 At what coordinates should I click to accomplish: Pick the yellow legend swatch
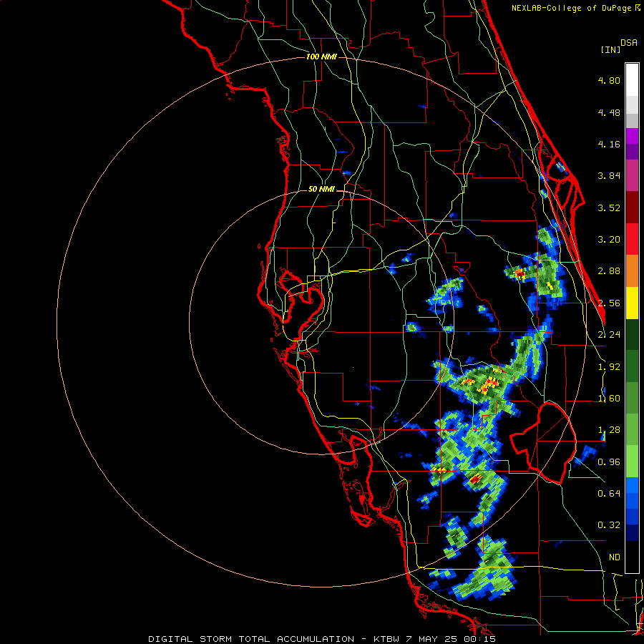pos(632,303)
